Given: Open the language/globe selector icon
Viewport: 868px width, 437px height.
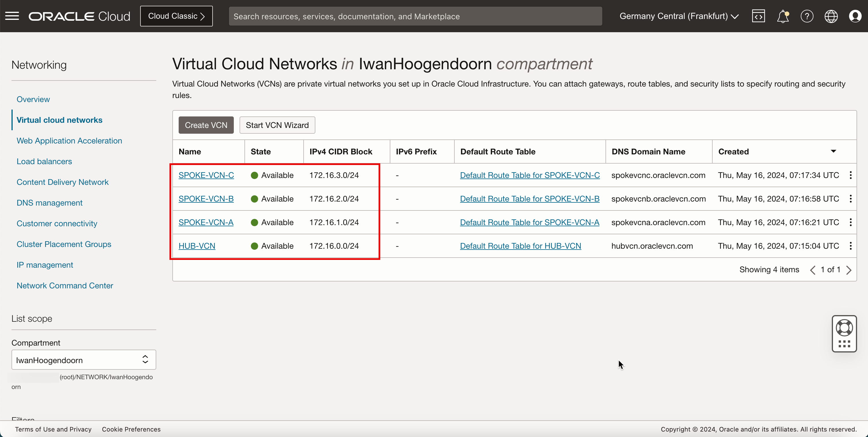Looking at the screenshot, I should (x=831, y=16).
